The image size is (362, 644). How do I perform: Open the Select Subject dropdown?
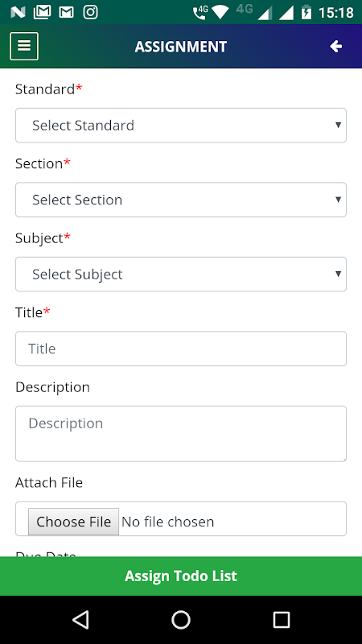tap(181, 275)
